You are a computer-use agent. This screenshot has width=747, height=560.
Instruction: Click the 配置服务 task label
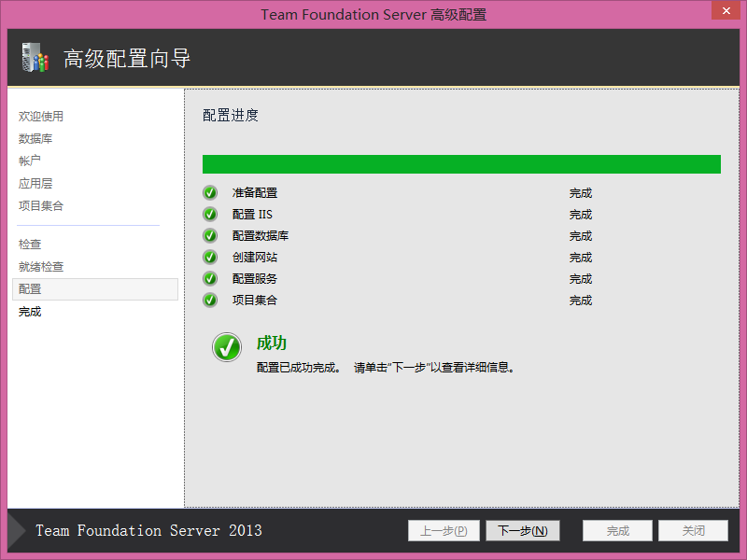click(x=255, y=278)
